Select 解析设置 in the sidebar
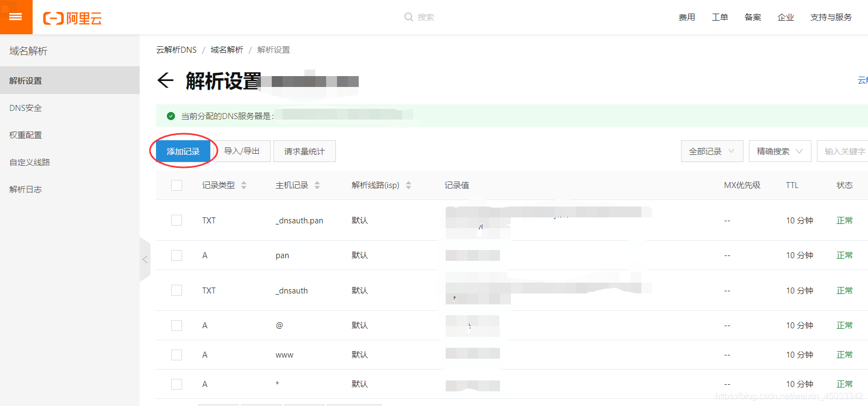The image size is (868, 406). [x=70, y=80]
